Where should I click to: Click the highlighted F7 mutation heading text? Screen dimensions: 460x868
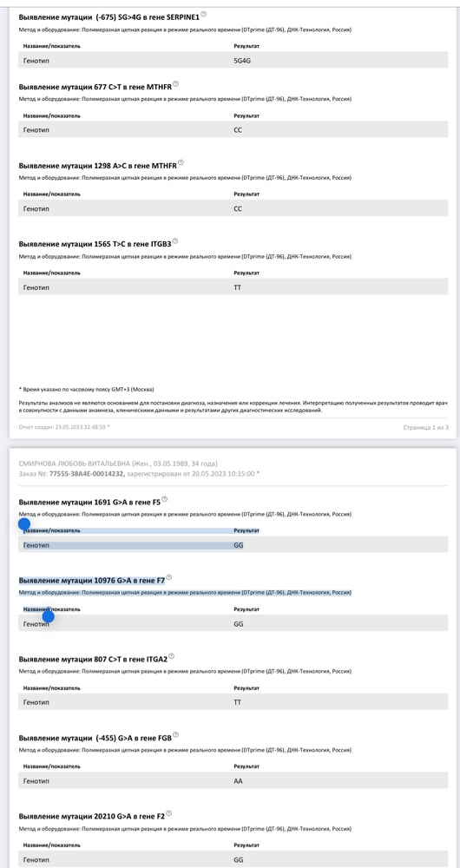92,581
